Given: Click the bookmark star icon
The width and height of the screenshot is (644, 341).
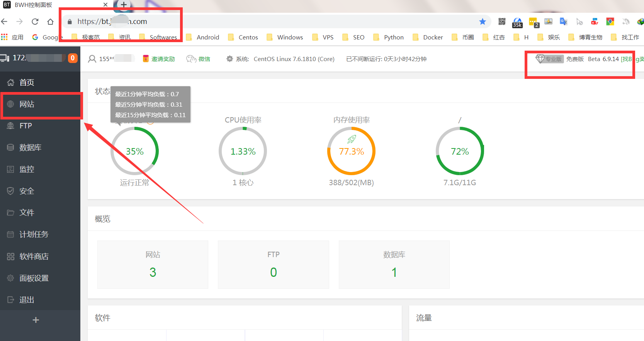Looking at the screenshot, I should tap(483, 21).
